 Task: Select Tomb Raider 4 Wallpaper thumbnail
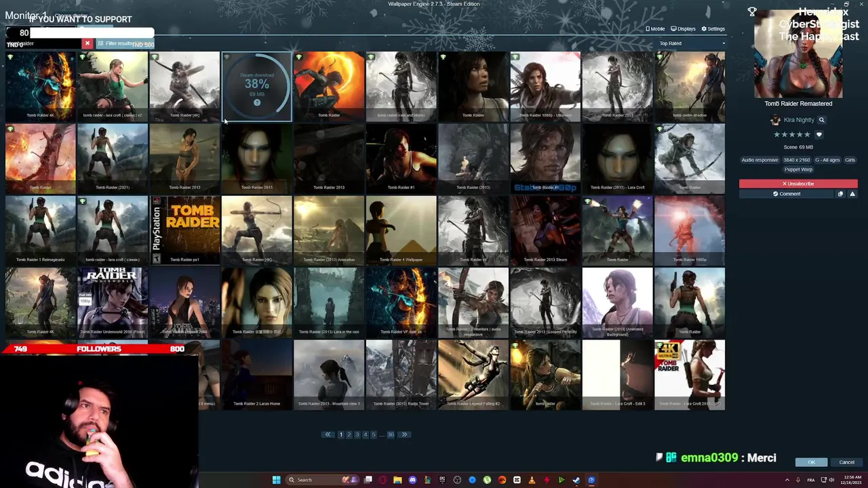[401, 230]
